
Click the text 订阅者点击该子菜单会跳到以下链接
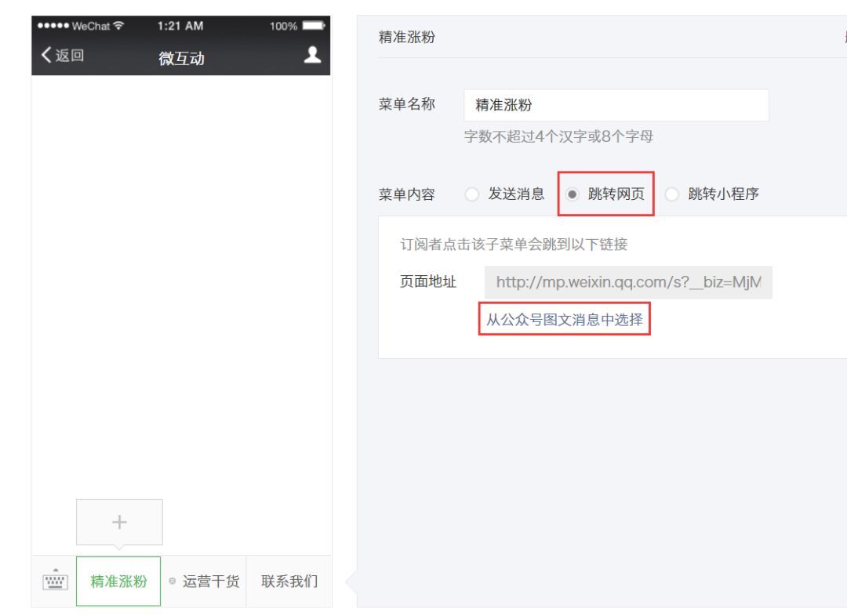coord(514,245)
